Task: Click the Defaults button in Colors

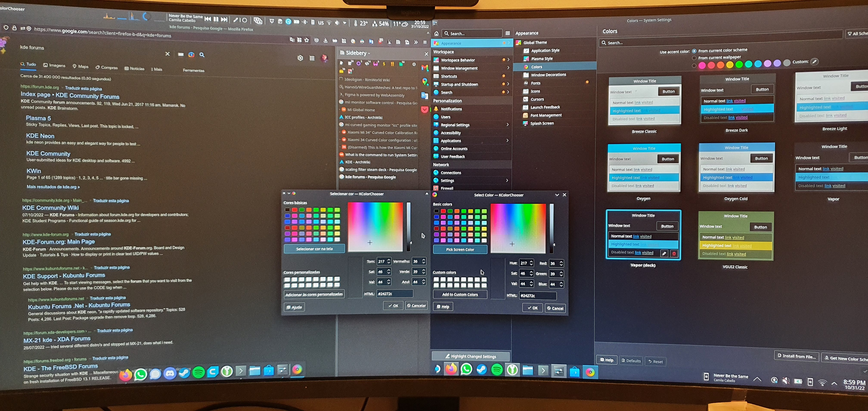Action: pyautogui.click(x=631, y=361)
